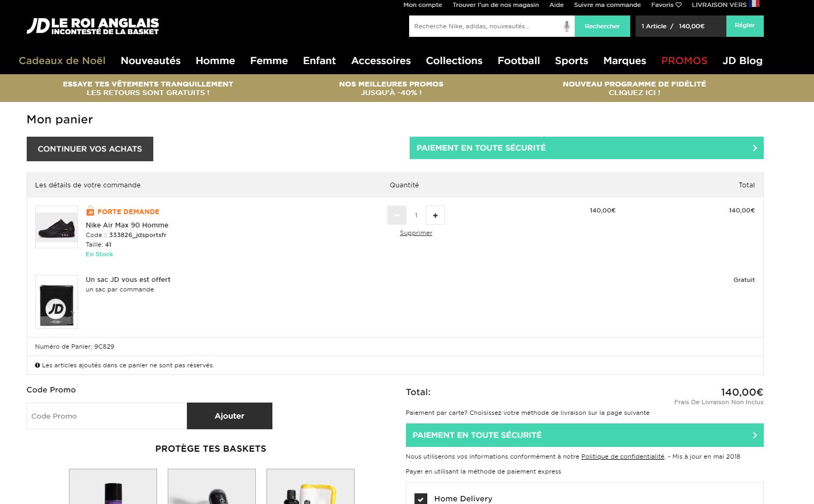This screenshot has height=504, width=814.
Task: Open Femme menu
Action: point(269,60)
